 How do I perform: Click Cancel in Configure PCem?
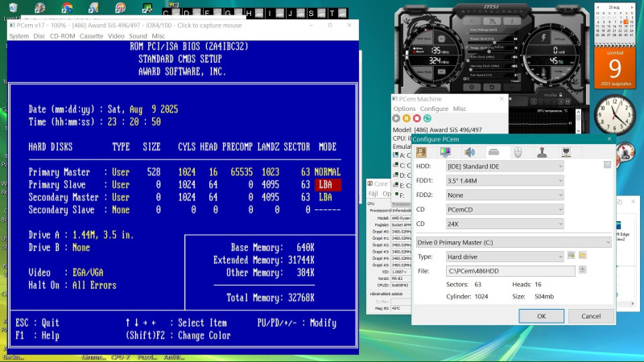(x=591, y=316)
